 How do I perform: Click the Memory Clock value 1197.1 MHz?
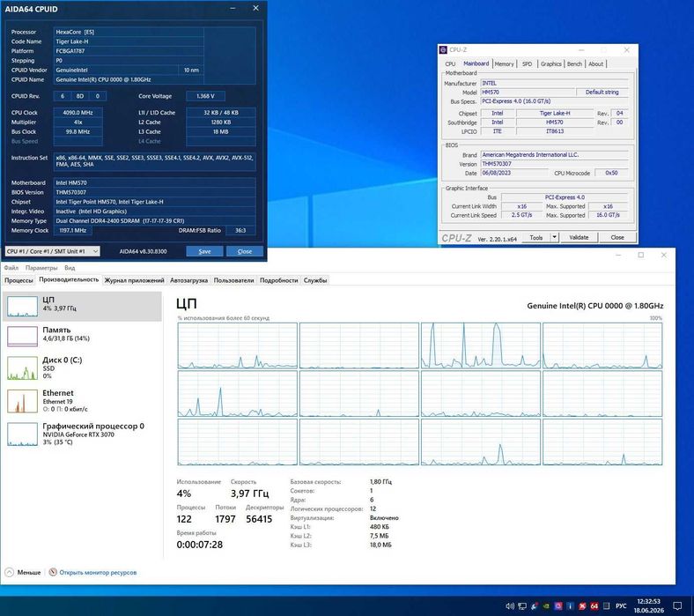pyautogui.click(x=72, y=230)
